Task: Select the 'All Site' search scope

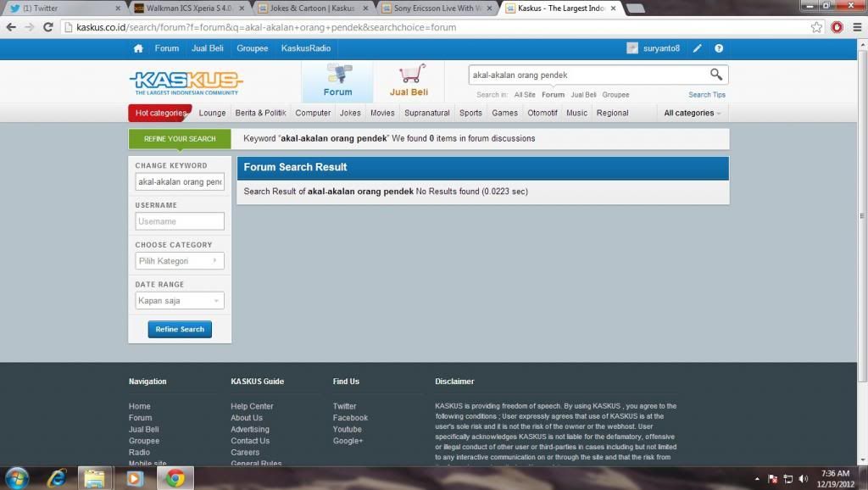Action: coord(525,95)
